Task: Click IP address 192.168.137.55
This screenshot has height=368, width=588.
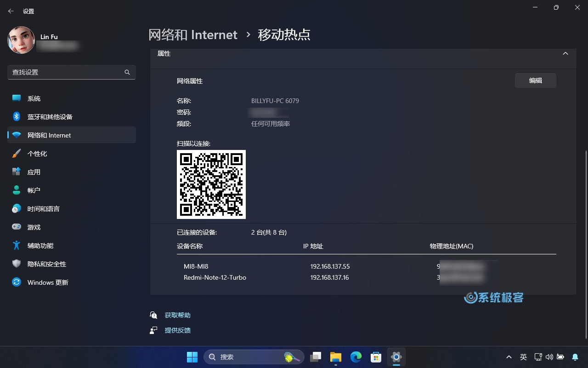Action: [x=330, y=266]
